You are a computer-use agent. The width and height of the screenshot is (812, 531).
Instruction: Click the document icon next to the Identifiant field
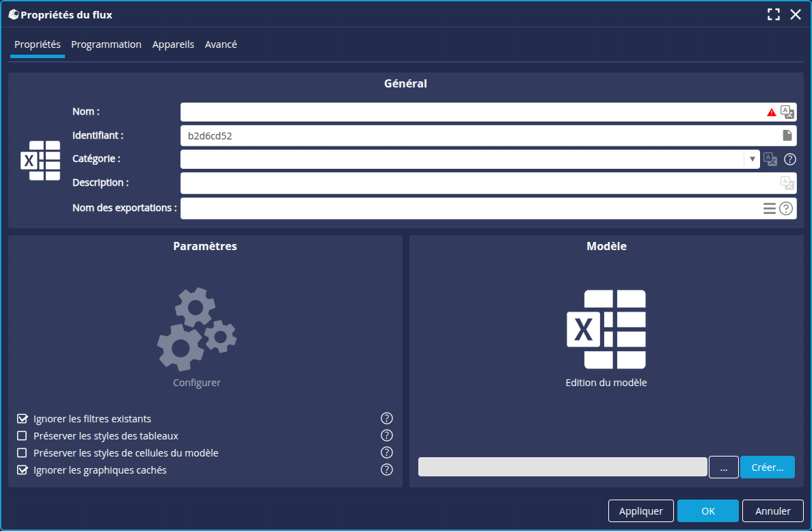point(787,135)
